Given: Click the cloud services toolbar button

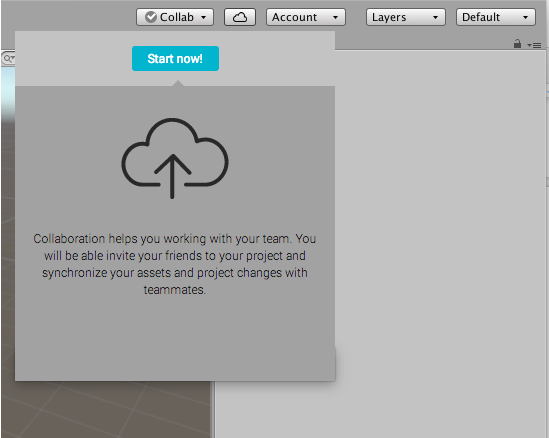Looking at the screenshot, I should 240,17.
